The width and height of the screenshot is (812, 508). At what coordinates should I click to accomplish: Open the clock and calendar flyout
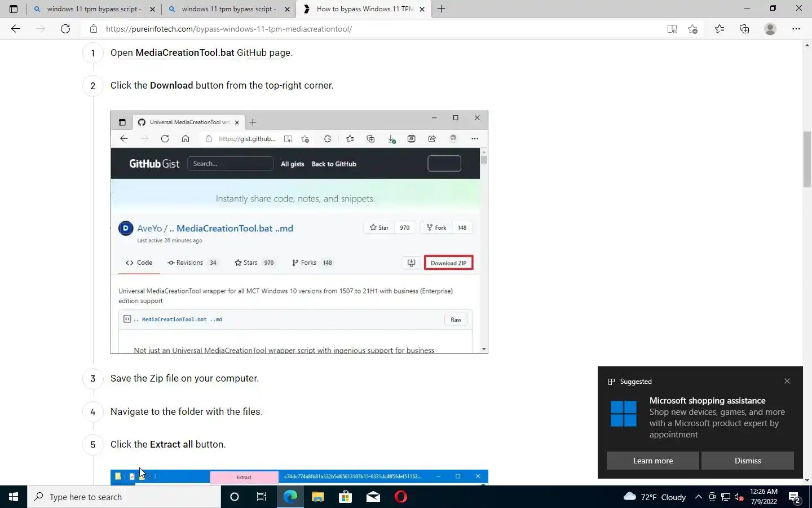pos(764,497)
